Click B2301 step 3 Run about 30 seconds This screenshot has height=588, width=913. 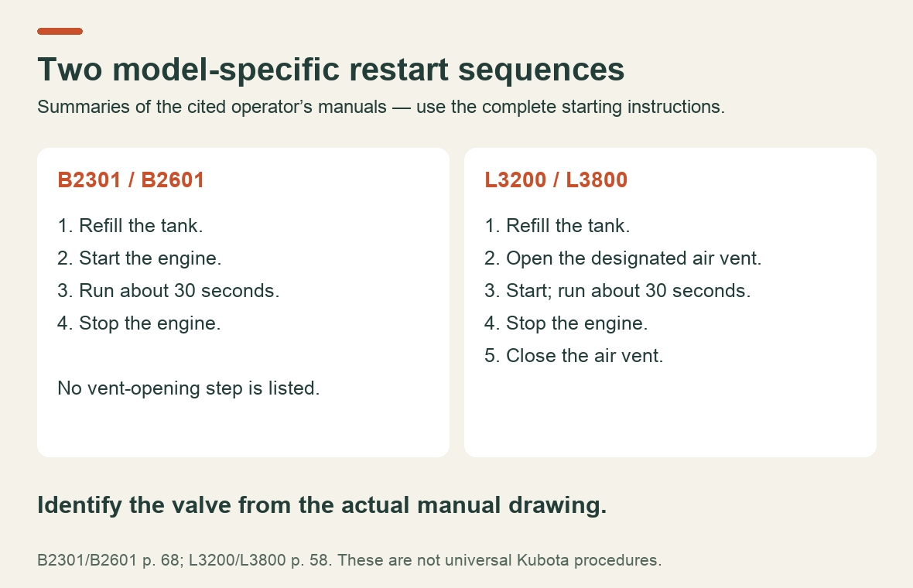click(168, 291)
